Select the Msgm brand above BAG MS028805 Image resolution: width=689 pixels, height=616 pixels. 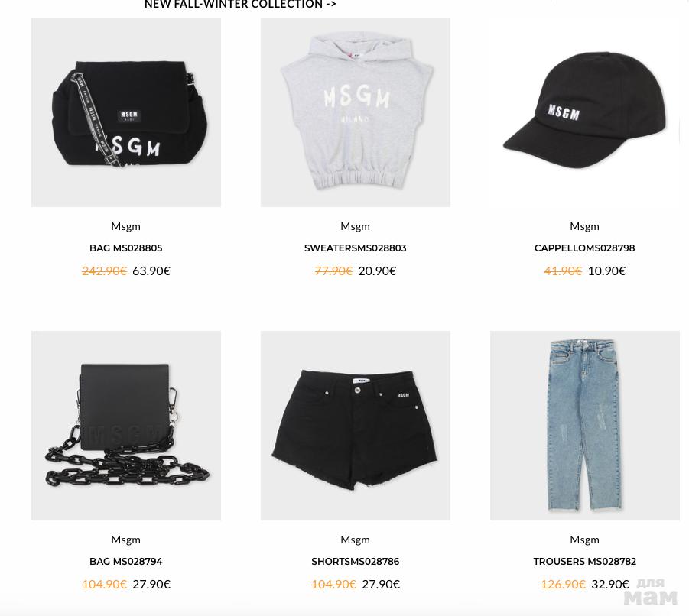[x=125, y=226]
